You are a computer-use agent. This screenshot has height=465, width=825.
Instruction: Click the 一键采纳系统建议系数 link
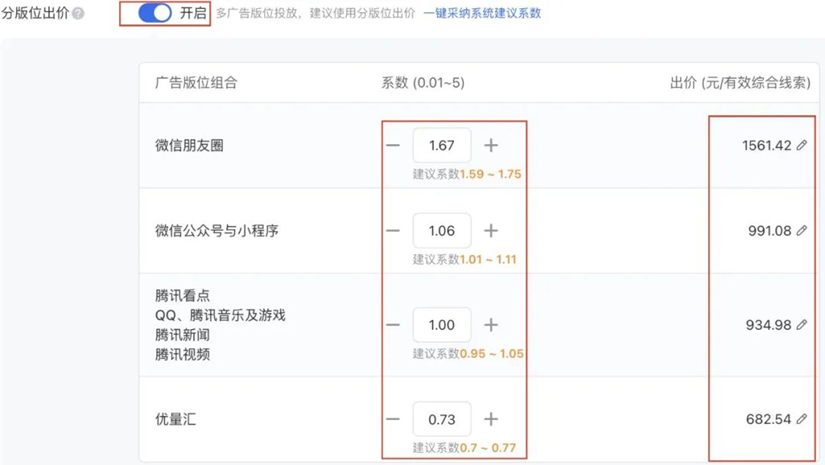[482, 14]
